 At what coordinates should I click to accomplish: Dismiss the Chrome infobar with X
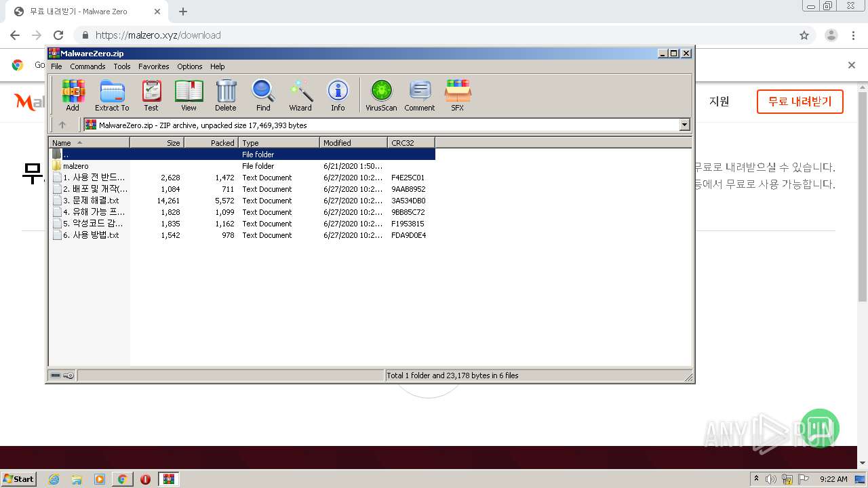(852, 65)
